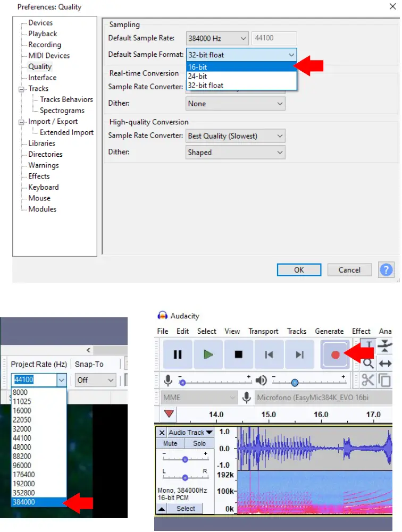Choose 16-bit in the sample format list
402x532 pixels.
pos(241,67)
